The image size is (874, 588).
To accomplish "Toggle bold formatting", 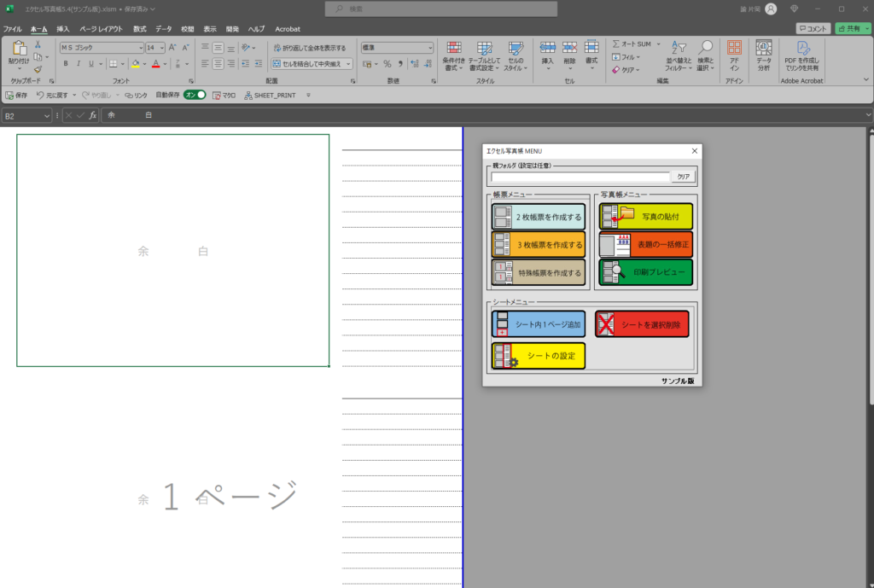I will coord(66,63).
